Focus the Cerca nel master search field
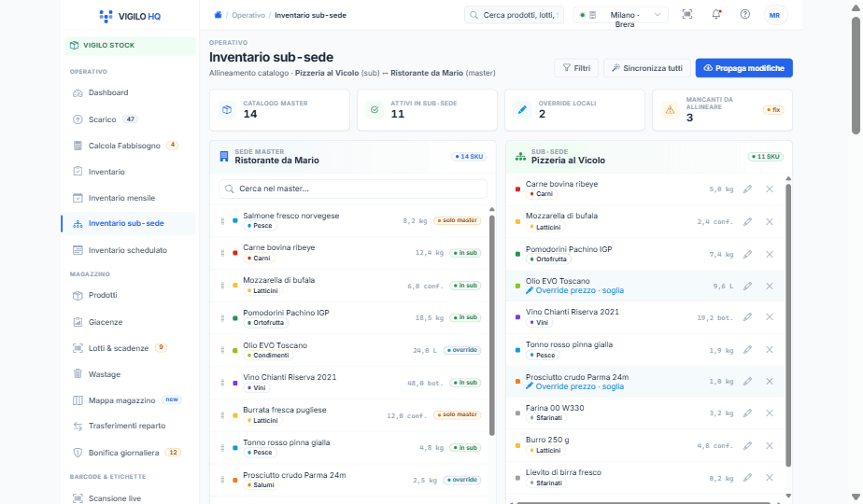Screen dimensions: 863x504 coord(353,189)
